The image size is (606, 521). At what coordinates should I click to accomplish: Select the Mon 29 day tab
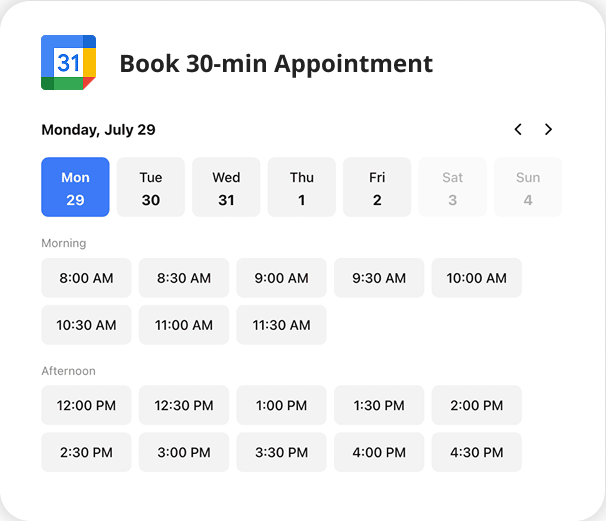75,187
